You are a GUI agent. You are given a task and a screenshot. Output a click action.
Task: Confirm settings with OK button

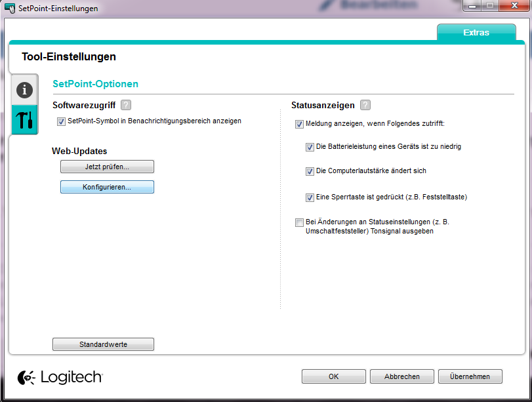pos(333,376)
